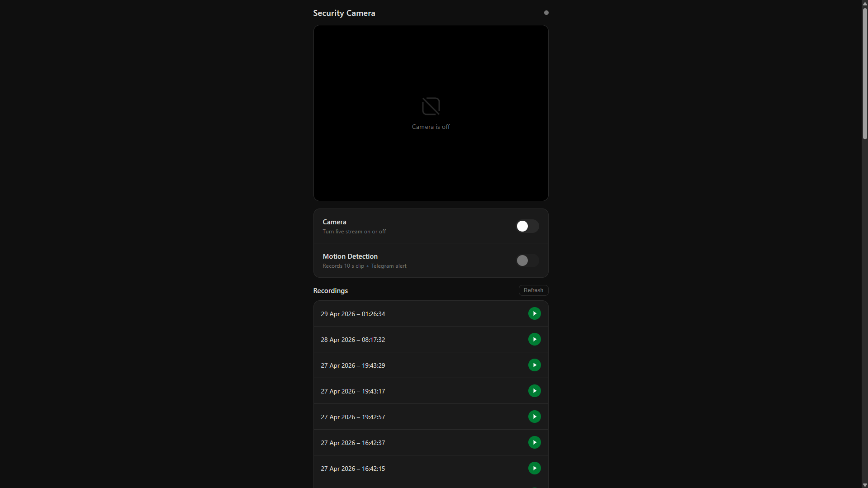Enable the Motion Detection toggle
This screenshot has width=868, height=488.
point(527,261)
